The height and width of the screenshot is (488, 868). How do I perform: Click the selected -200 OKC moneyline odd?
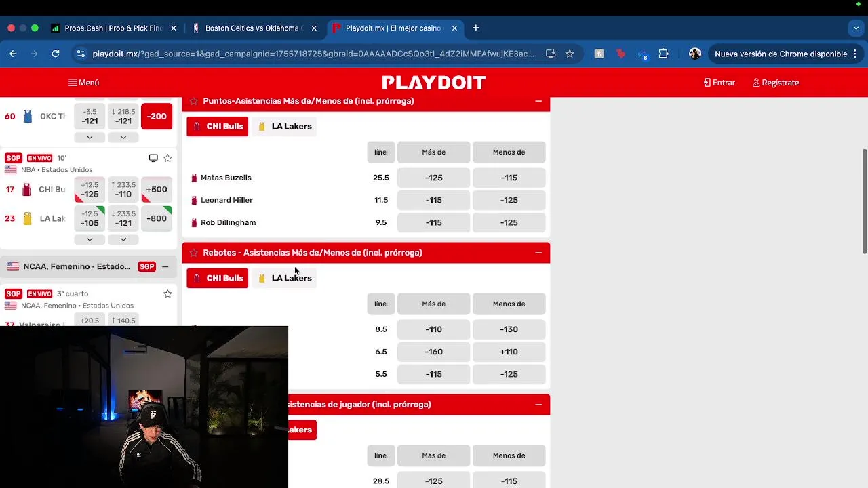click(157, 116)
